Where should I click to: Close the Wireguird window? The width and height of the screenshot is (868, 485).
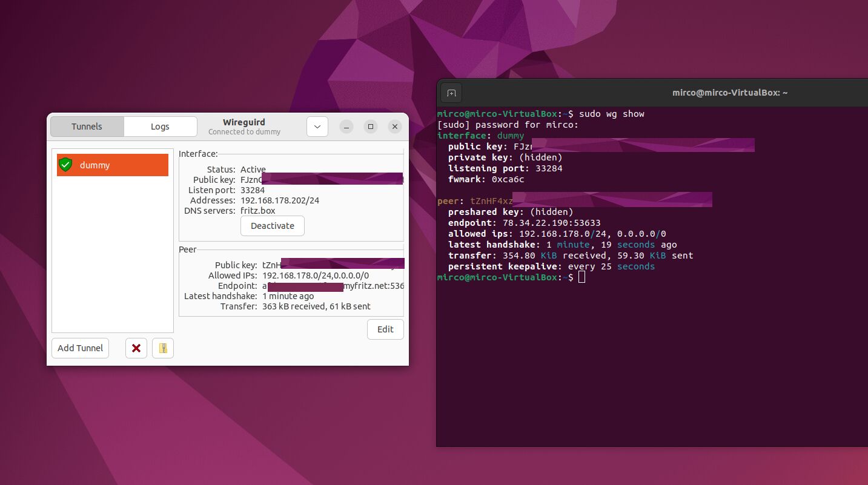click(395, 127)
